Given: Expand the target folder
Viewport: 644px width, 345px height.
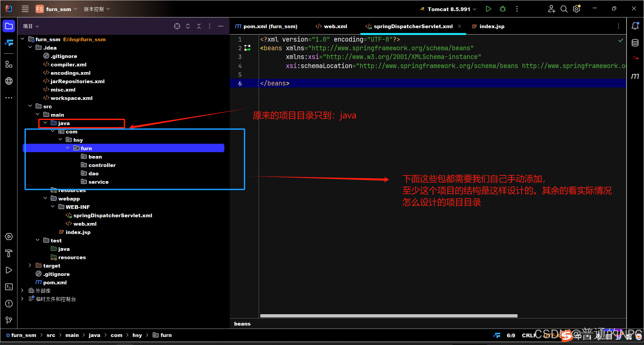Looking at the screenshot, I should [30, 265].
